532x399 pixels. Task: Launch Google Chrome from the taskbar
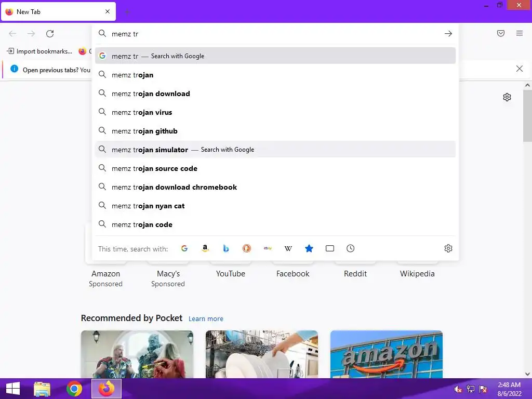pos(74,389)
